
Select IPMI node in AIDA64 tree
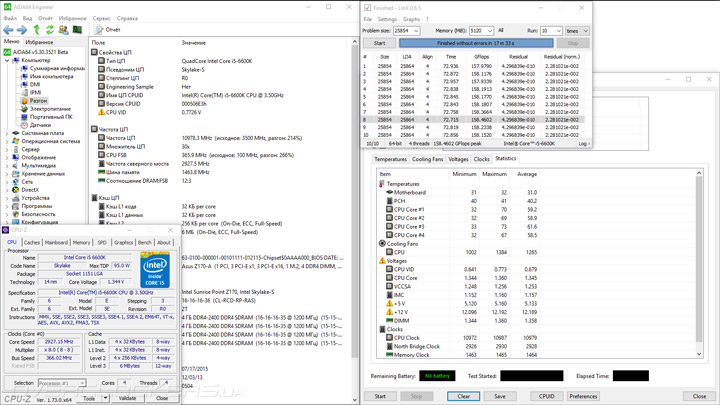pos(35,93)
